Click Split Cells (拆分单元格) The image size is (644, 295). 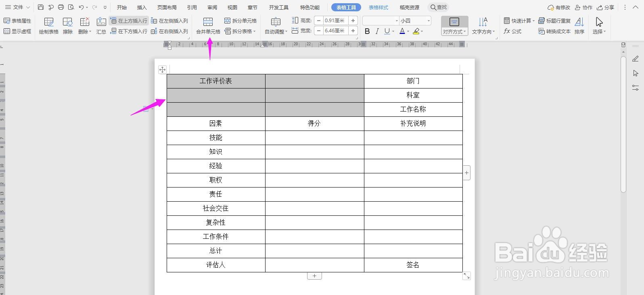[240, 21]
